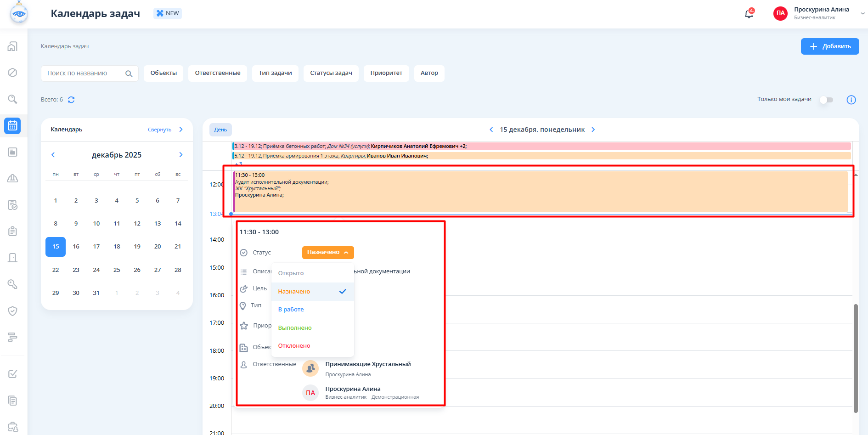This screenshot has height=435, width=868.
Task: Click the shield icon in left sidebar
Action: pyautogui.click(x=12, y=311)
